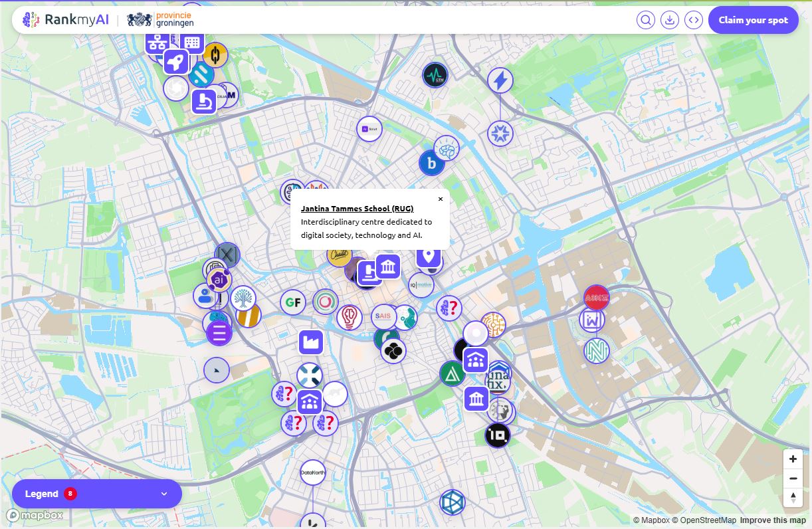Click the download map icon

[670, 20]
